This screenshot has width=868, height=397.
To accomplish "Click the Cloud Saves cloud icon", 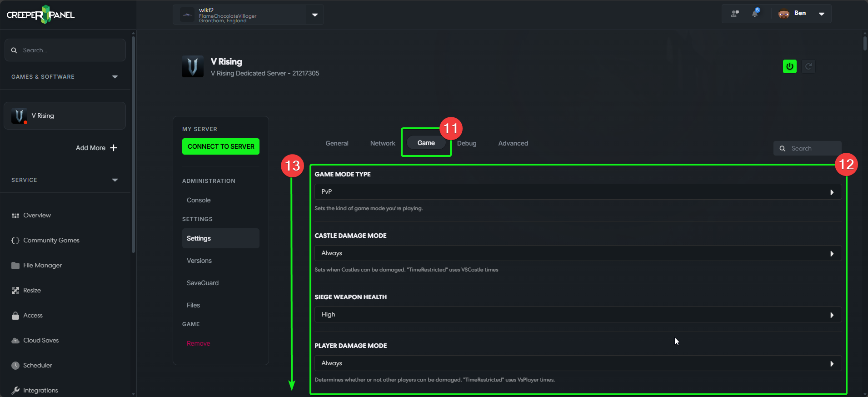I will (15, 341).
